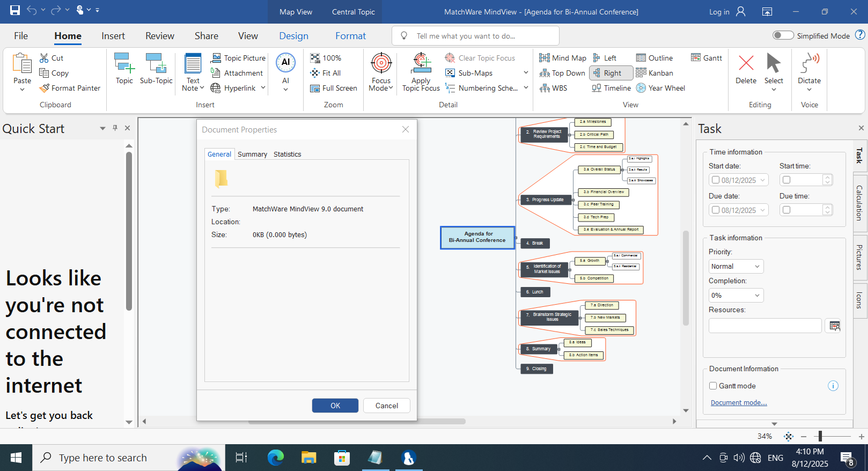Start Dictate voice input
This screenshot has height=471, width=868.
click(809, 63)
